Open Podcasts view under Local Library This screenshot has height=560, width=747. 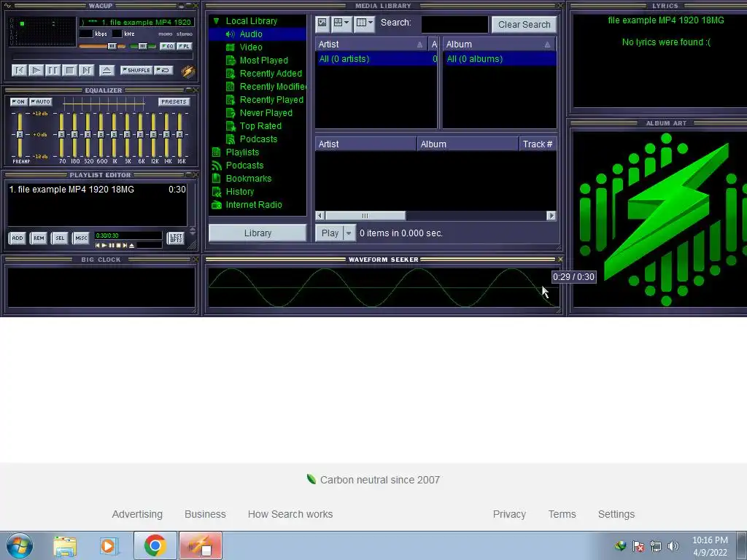tap(258, 139)
